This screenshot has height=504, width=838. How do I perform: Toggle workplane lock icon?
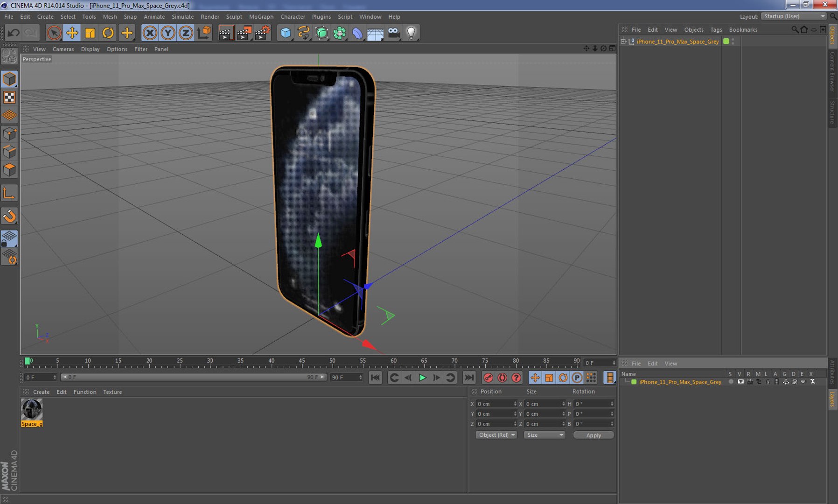9,239
